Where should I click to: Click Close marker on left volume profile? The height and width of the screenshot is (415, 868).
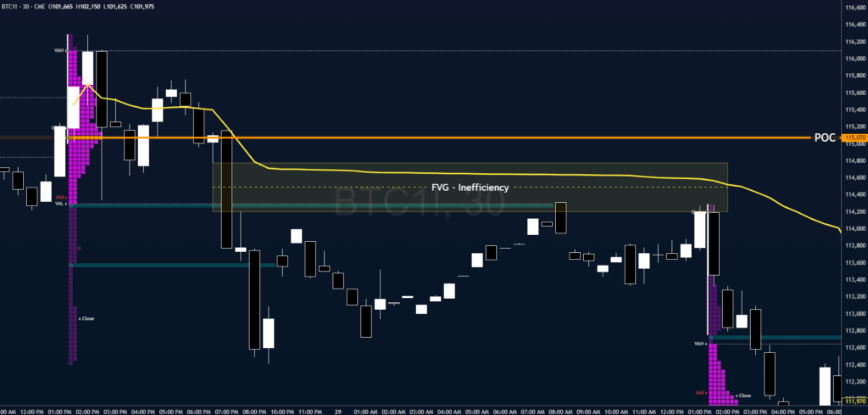click(x=86, y=317)
